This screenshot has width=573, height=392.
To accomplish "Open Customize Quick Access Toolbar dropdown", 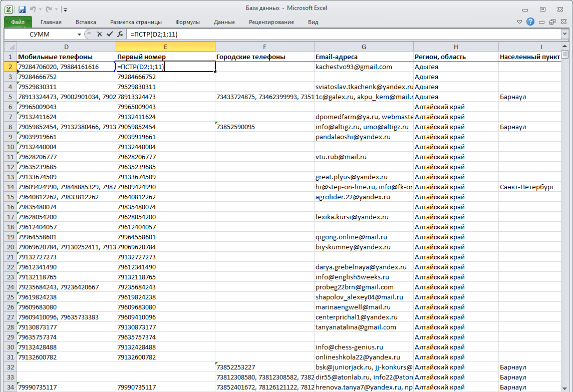I will click(x=65, y=10).
